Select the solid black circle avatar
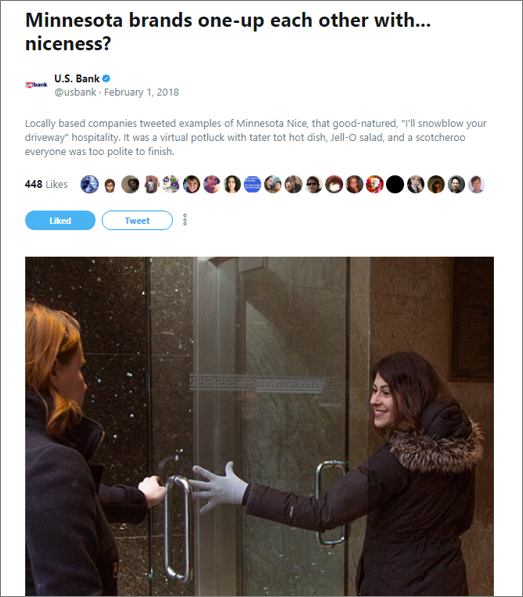This screenshot has width=523, height=597. point(395,184)
